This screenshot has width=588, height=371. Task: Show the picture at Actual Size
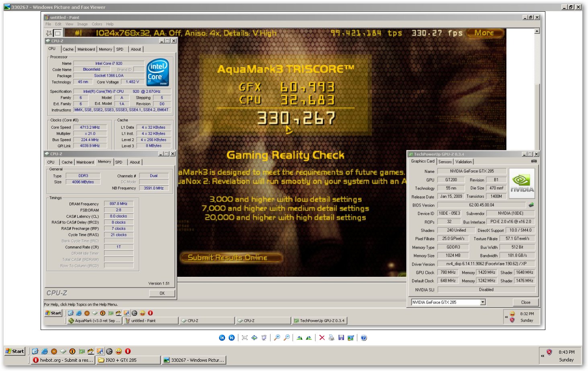point(254,338)
